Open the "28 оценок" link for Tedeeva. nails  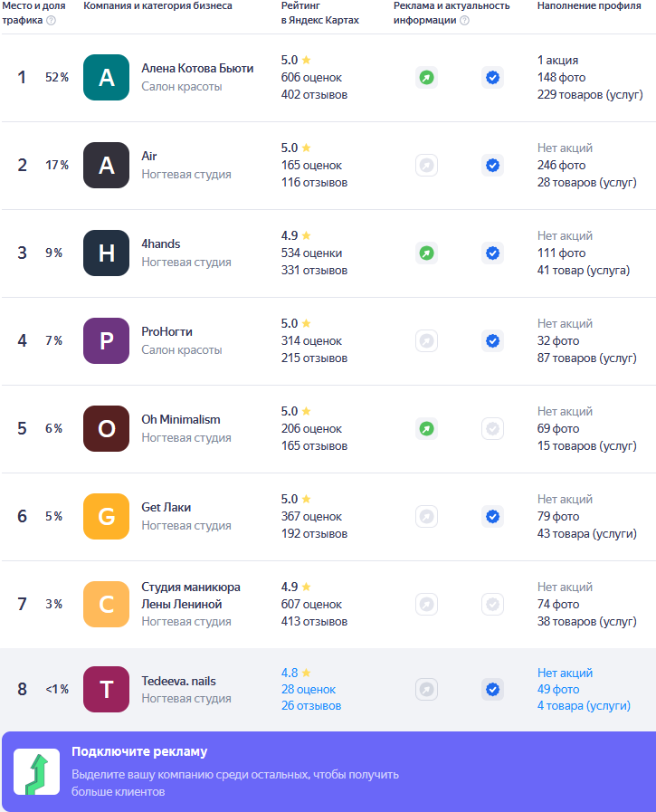click(308, 690)
